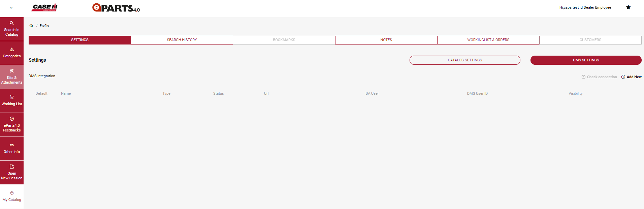644x209 pixels.
Task: Click the Catalog Settings button
Action: tap(465, 60)
